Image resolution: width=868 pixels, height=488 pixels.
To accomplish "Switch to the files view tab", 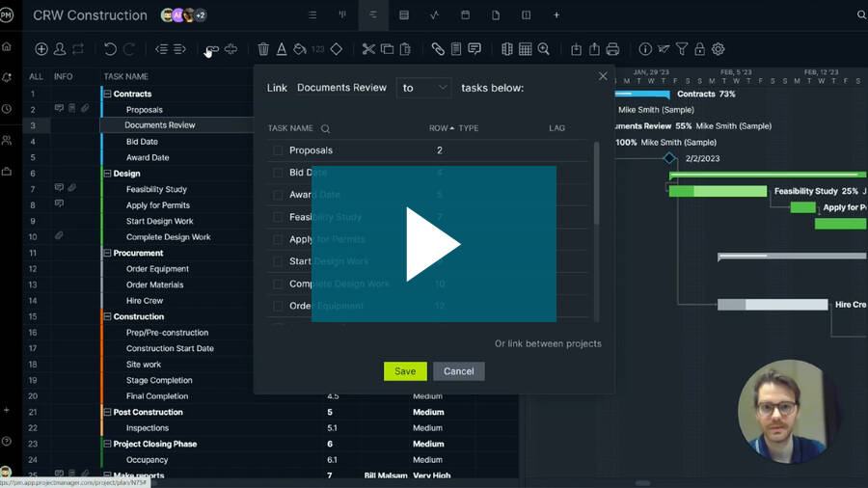I will (496, 14).
